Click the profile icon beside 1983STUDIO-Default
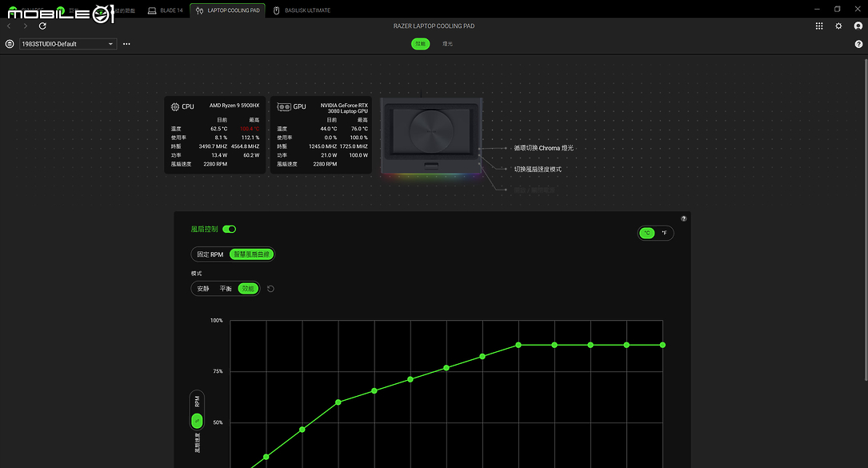Screen dimensions: 868x468 [10, 44]
